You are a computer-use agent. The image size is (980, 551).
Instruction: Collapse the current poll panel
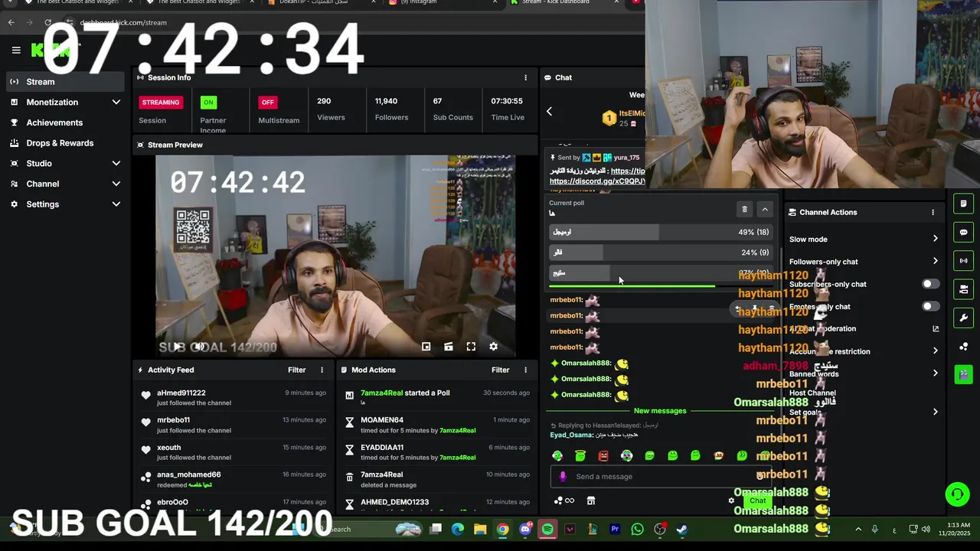[764, 209]
